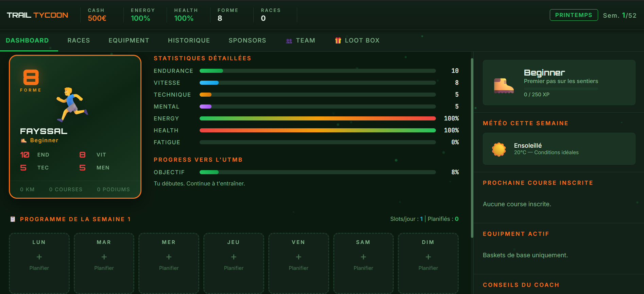This screenshot has height=294, width=644.
Task: Click the Health gradient bar in detailed stats
Action: (318, 130)
